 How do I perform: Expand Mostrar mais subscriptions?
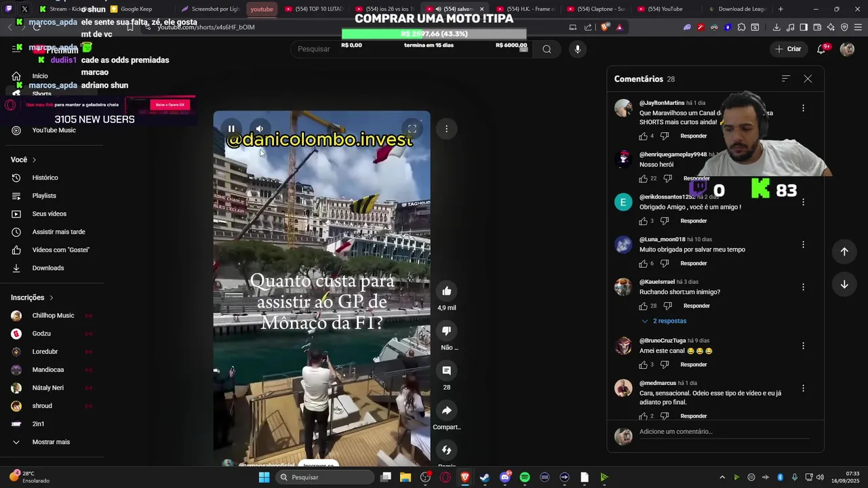[x=51, y=442]
